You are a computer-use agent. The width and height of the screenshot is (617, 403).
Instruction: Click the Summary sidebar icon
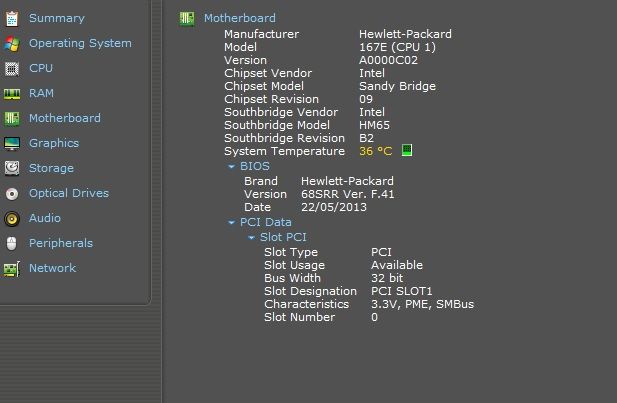12,18
